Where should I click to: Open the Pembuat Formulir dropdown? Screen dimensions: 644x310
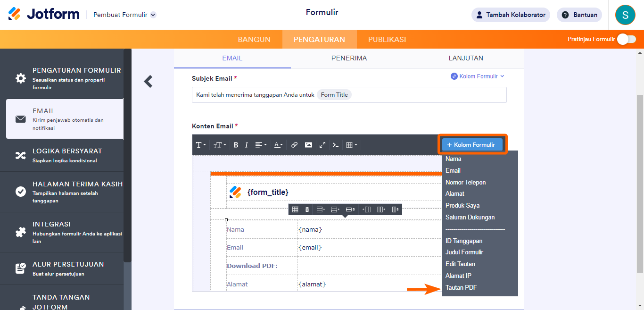pyautogui.click(x=125, y=15)
